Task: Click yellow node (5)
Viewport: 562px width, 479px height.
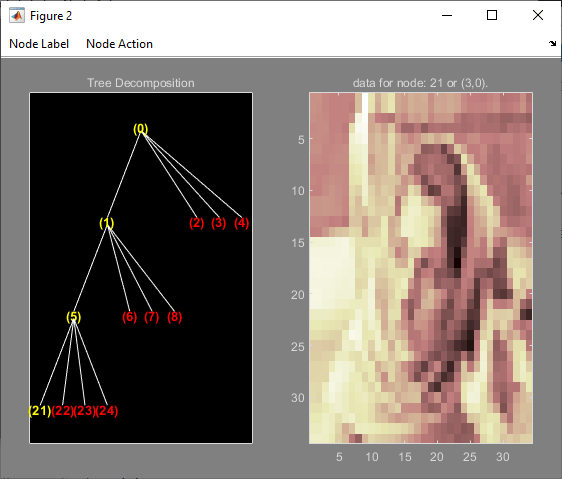Action: pos(73,317)
